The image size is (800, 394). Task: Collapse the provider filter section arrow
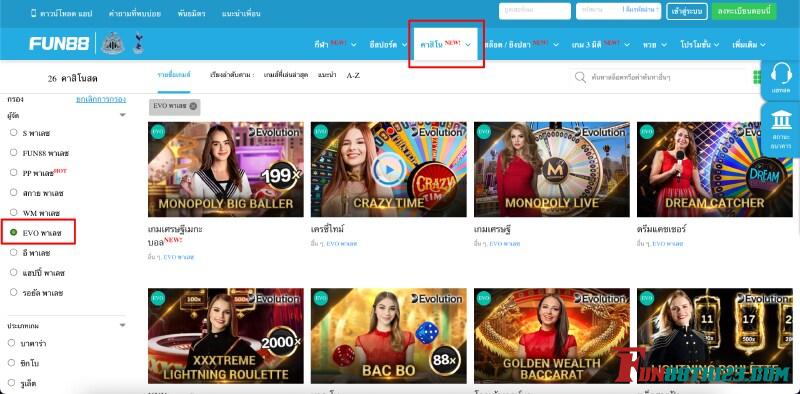coord(122,115)
